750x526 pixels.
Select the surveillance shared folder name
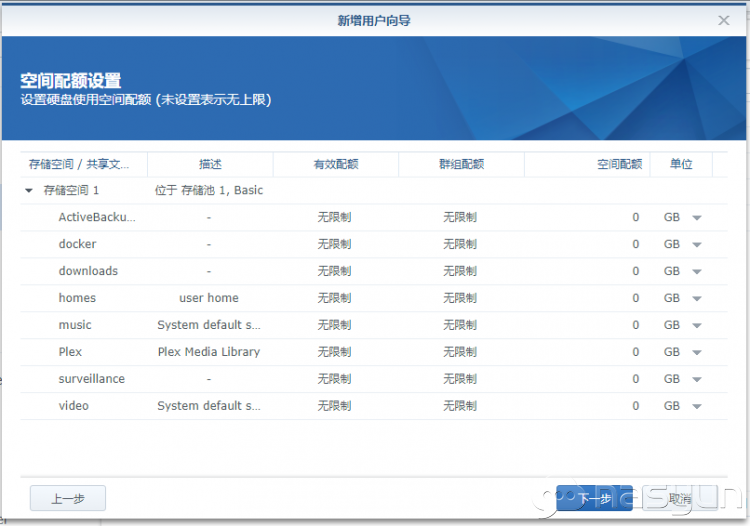click(91, 379)
